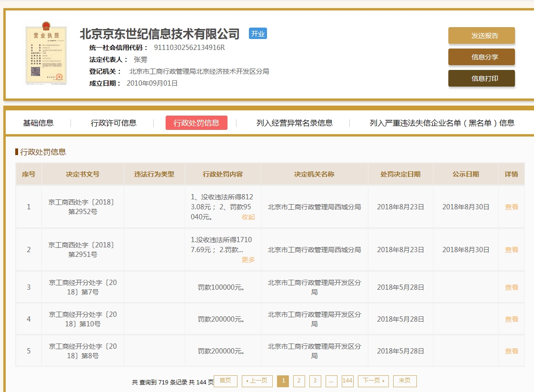Click 2018年8月30日 publish date in row 1
Image resolution: width=534 pixels, height=392 pixels.
465,207
